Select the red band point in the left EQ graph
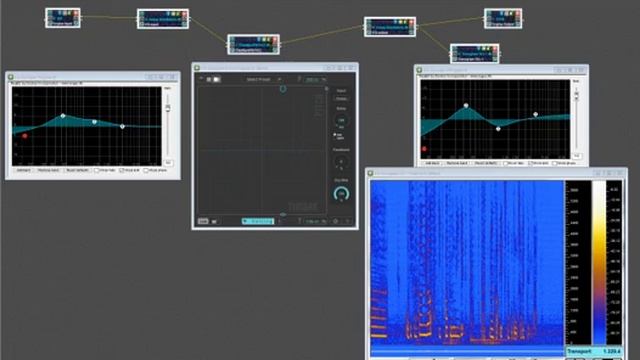 [25, 136]
